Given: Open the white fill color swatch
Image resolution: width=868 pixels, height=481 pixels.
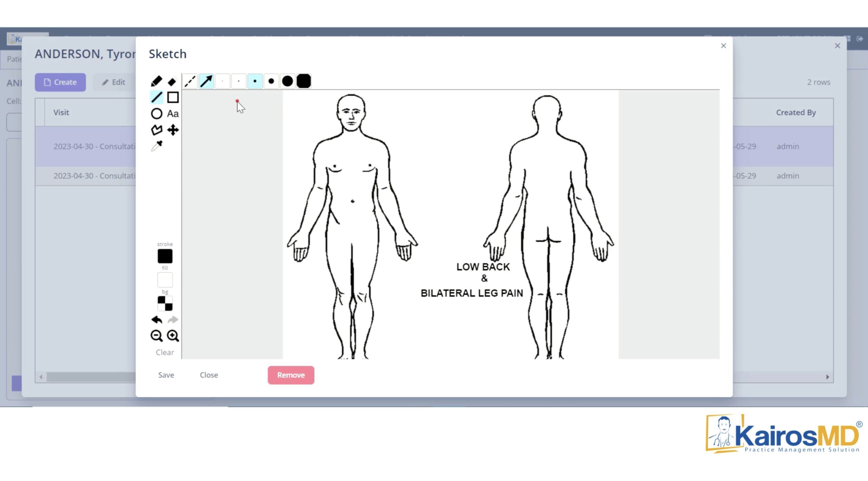Looking at the screenshot, I should pyautogui.click(x=165, y=280).
